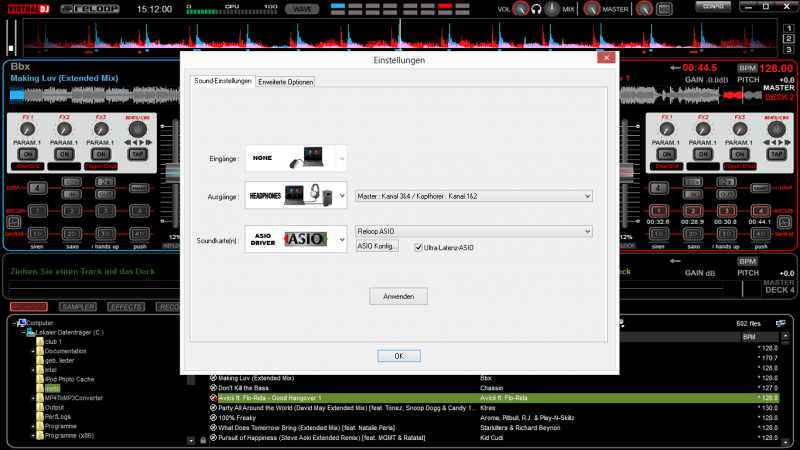Toggle FX3 ON button on left deck

[x=101, y=154]
